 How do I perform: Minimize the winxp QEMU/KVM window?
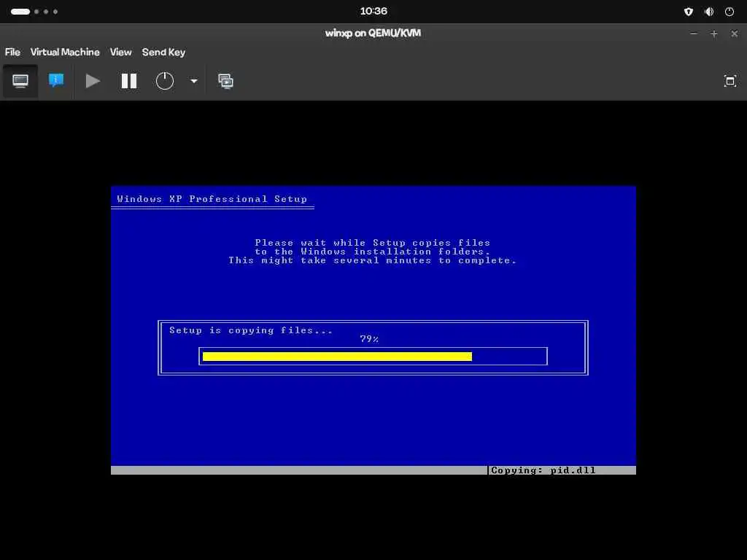[x=694, y=34]
